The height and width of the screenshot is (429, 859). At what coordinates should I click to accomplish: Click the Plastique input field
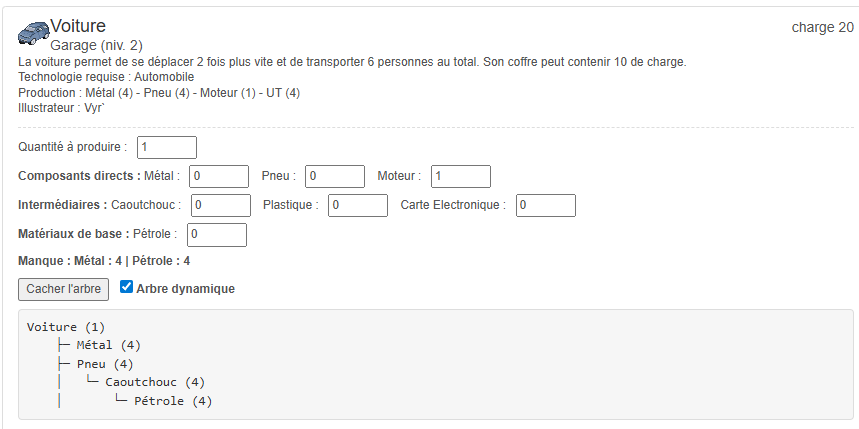coord(357,205)
